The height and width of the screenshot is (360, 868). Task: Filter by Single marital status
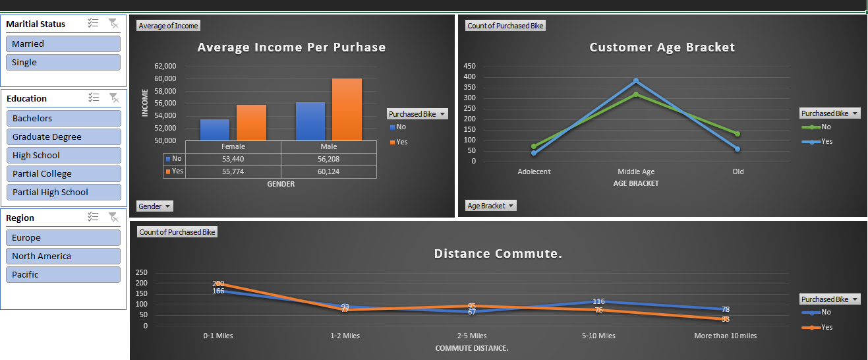(x=63, y=62)
